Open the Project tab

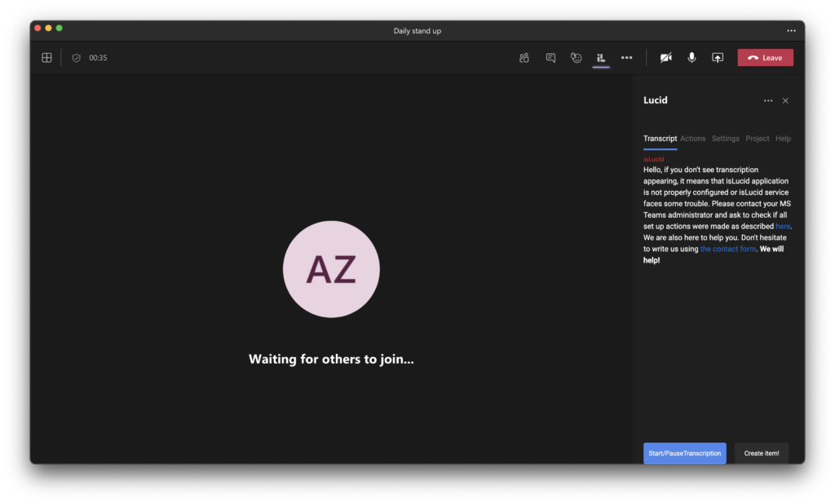click(758, 139)
